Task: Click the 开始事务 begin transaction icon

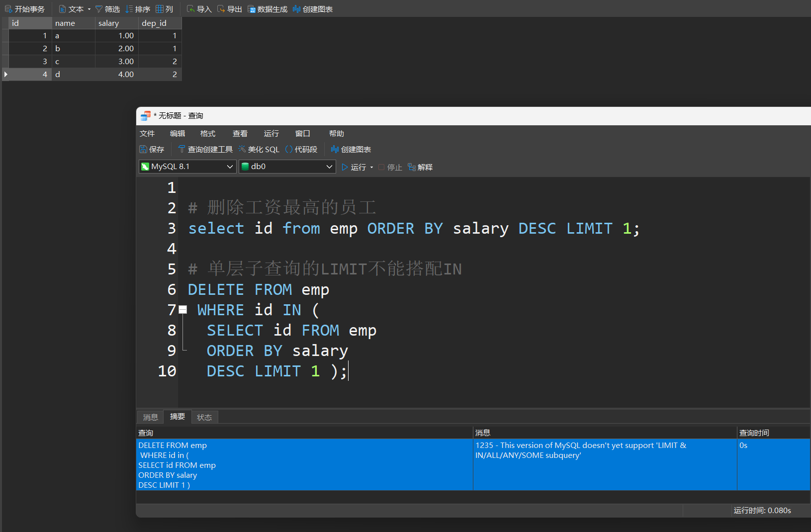Action: click(x=8, y=9)
